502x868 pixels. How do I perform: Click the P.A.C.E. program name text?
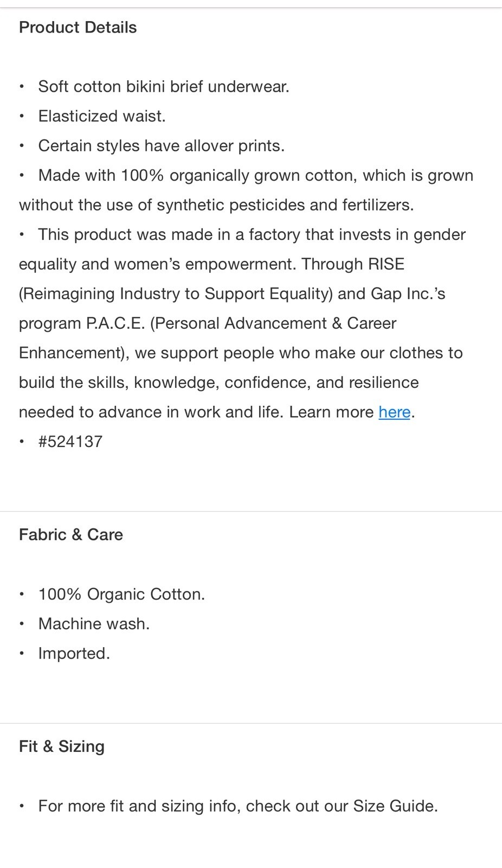(115, 323)
